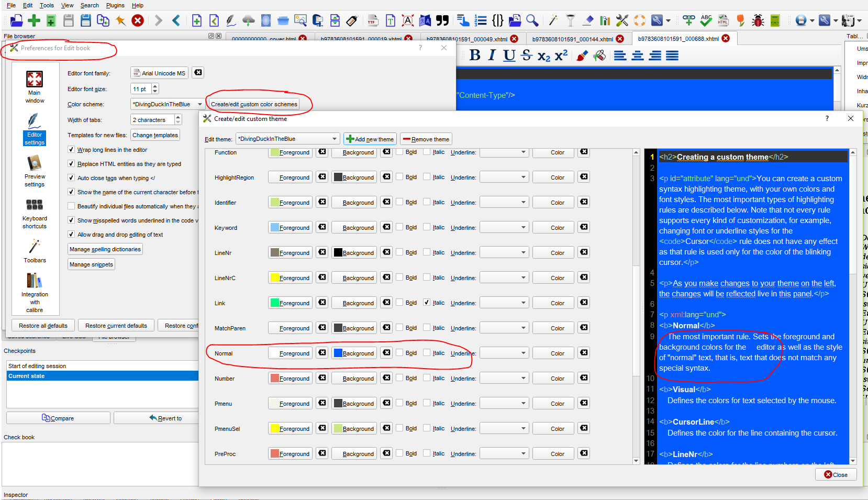Open Integration with calibre preferences section
Screen dimensions: 868x500
tap(35, 293)
